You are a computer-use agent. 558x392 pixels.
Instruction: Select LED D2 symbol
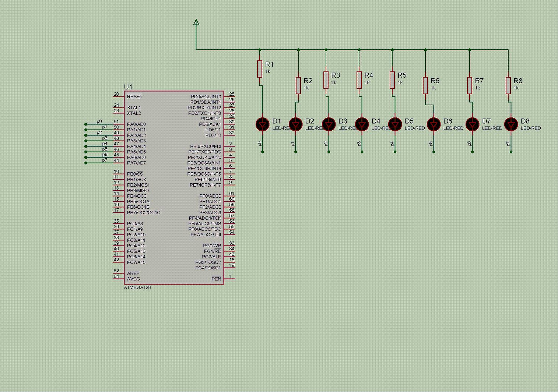296,124
